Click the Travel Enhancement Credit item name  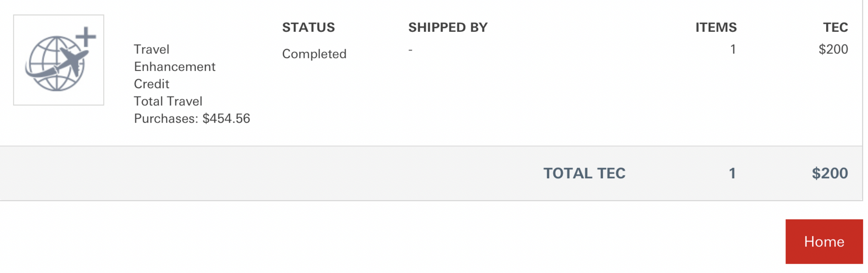(174, 67)
